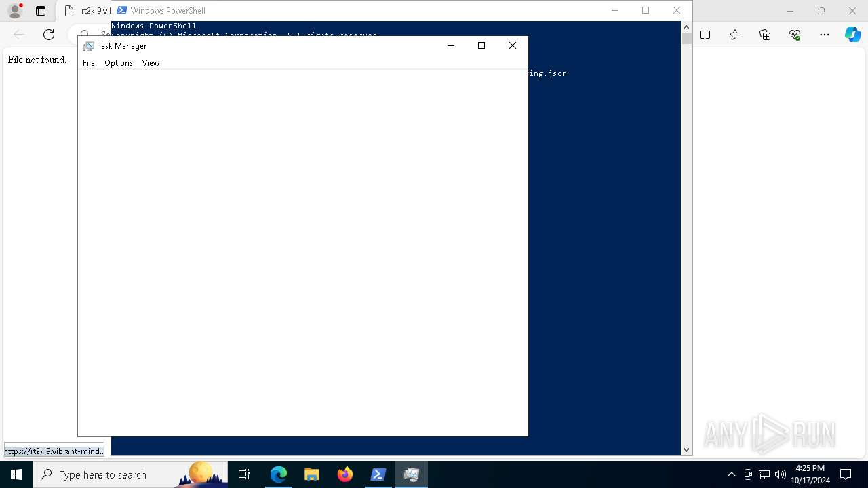Viewport: 868px width, 488px height.
Task: Open the File menu in Task Manager
Action: (x=89, y=63)
